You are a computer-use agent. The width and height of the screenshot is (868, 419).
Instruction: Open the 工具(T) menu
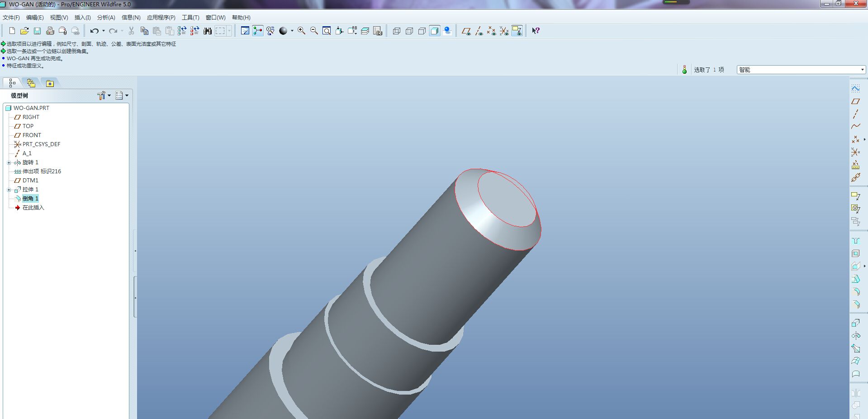coord(190,18)
